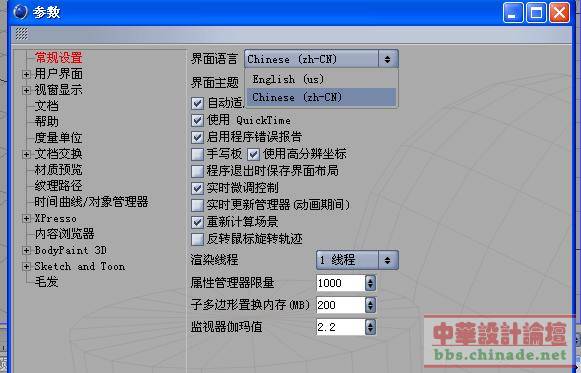This screenshot has height=373, width=581.
Task: Click the dotted grip handle icon under title bar
Action: click(21, 34)
